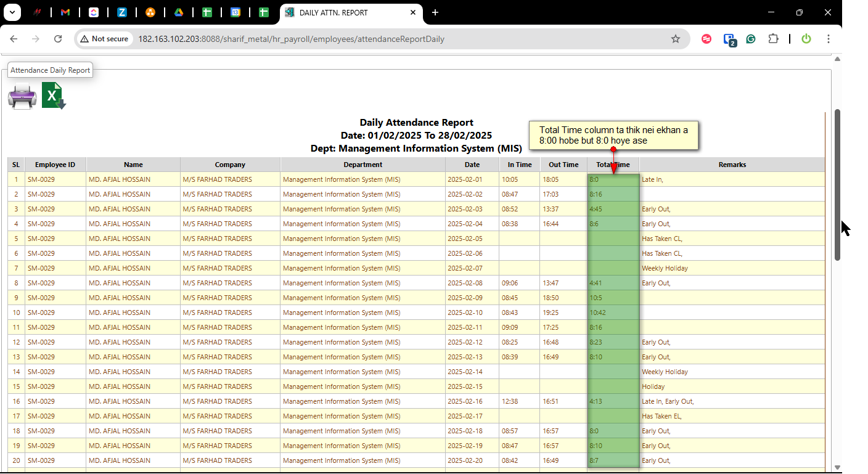Click the printer icon to print report

point(22,96)
